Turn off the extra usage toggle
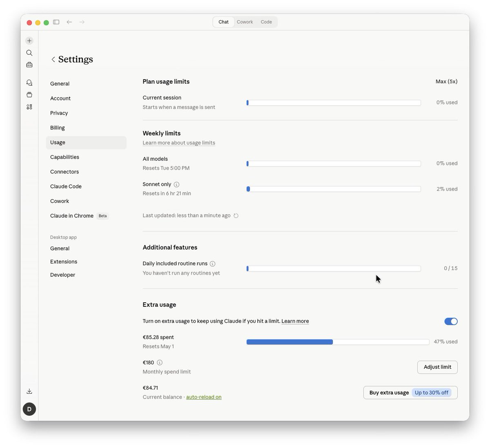Viewport: 490px width, 448px height. (x=451, y=322)
